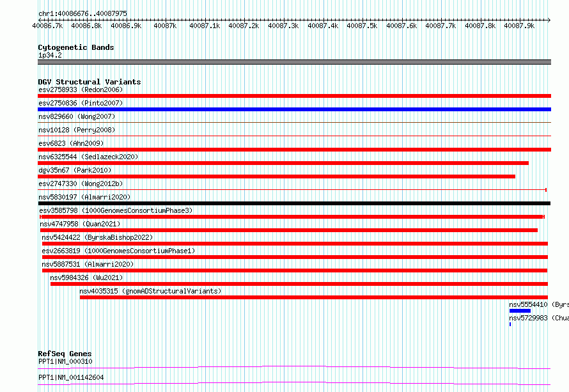Open esv2663819 (1000GenomesConsortiumPhase1) variant

point(118,251)
